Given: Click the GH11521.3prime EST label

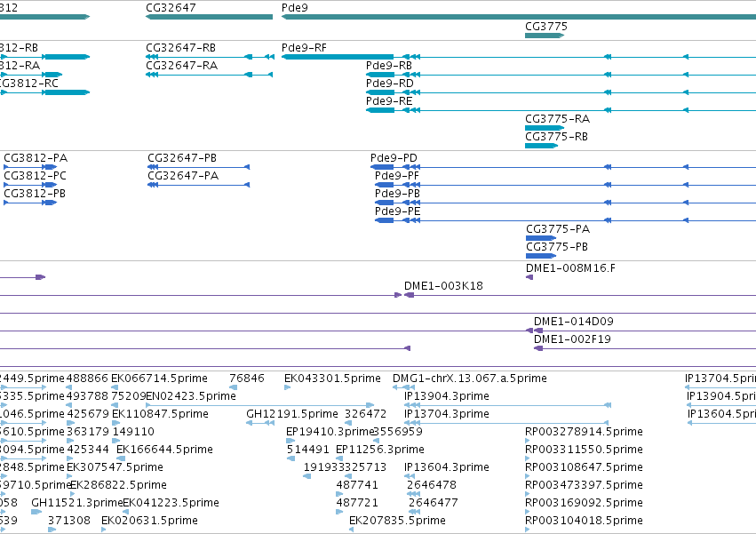Looking at the screenshot, I should click(x=77, y=503).
